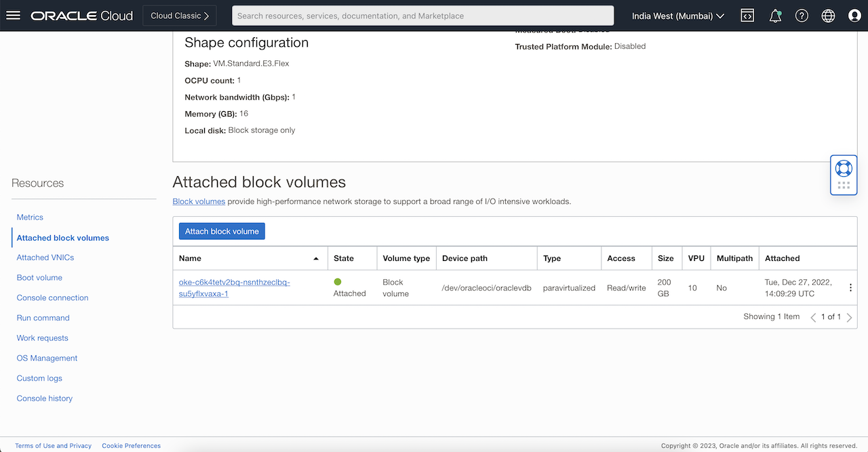The width and height of the screenshot is (868, 452).
Task: Select Console connection in sidebar
Action: point(52,297)
